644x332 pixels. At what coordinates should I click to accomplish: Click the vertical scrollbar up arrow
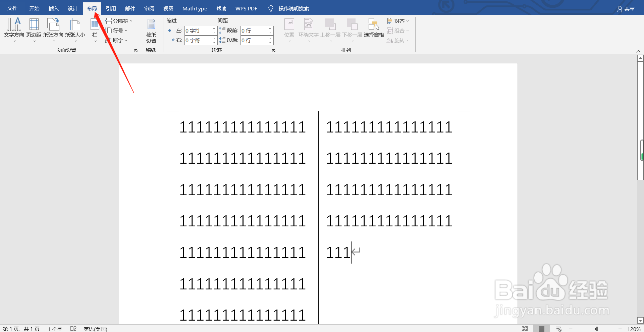(640, 58)
